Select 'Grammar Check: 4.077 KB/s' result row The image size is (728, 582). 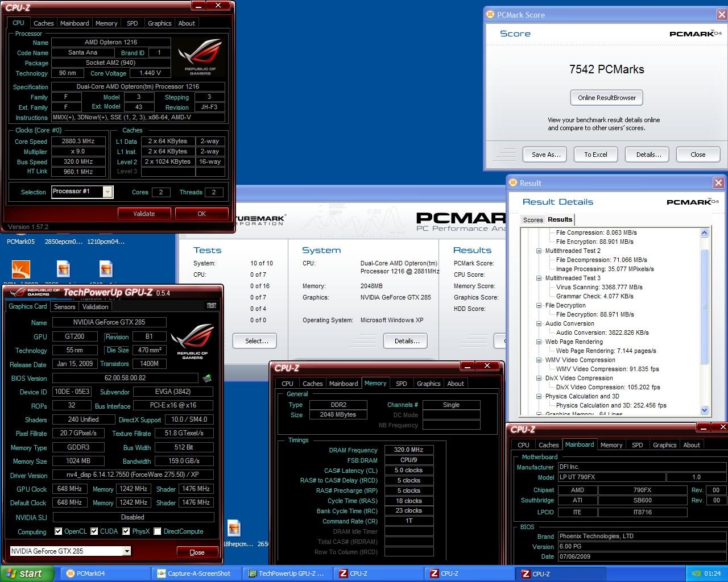coord(594,296)
